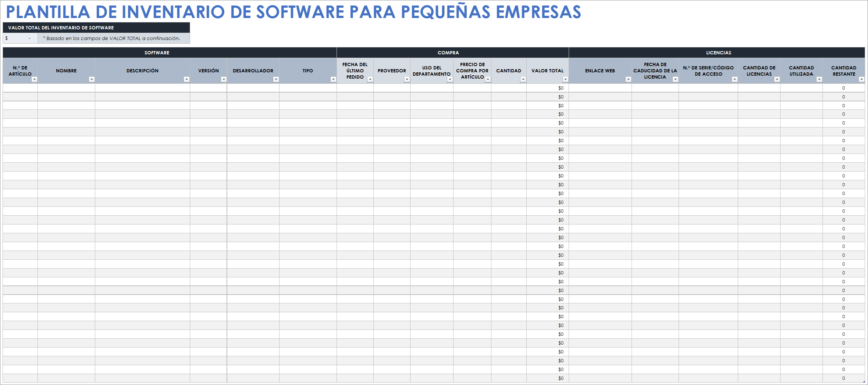Select the DESCRIPCIÓN column header text
The height and width of the screenshot is (385, 868).
[142, 71]
